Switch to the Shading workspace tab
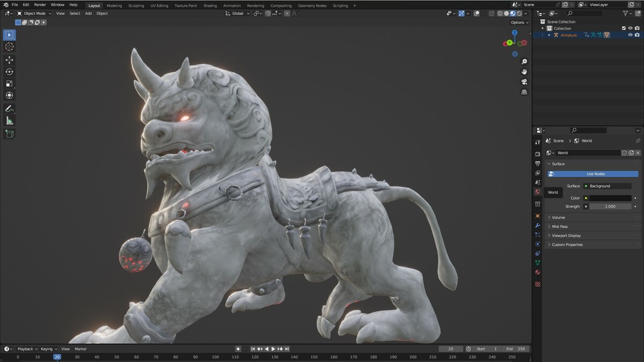644x362 pixels. tap(210, 5)
